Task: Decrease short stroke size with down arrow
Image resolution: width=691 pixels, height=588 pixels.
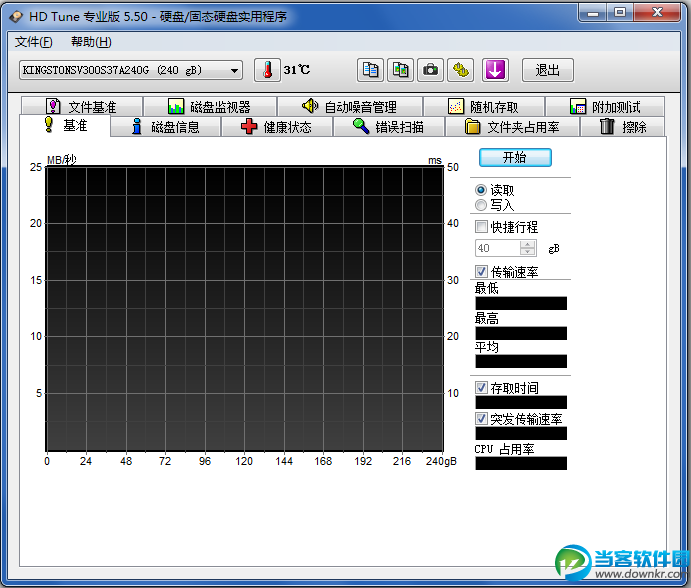Action: click(x=528, y=252)
